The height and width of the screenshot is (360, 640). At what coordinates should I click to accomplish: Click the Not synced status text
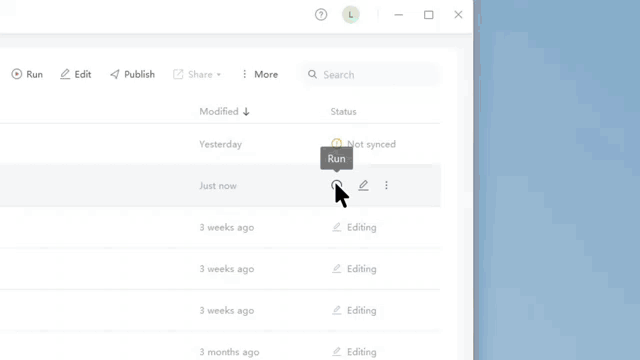(371, 144)
